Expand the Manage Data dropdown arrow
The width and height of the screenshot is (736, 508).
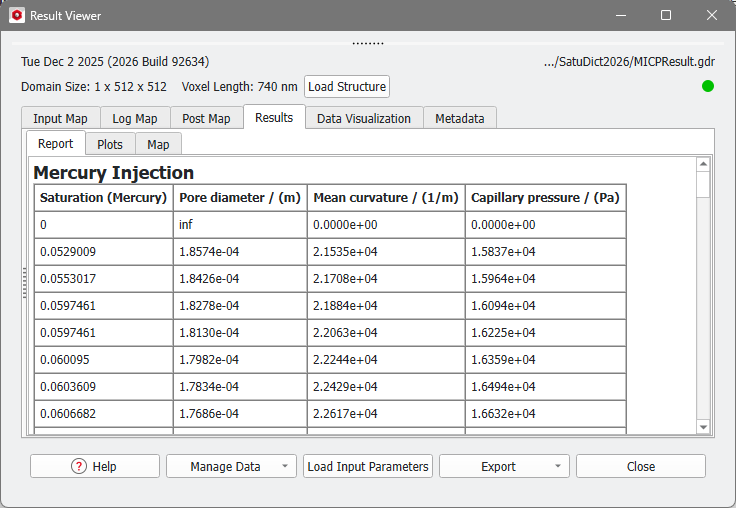pos(285,467)
